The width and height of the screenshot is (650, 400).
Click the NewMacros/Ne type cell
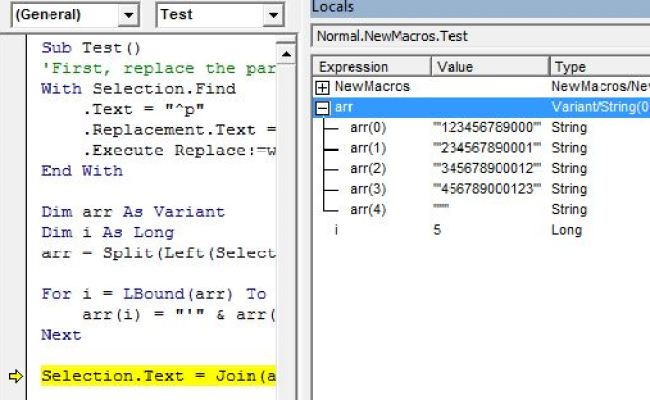click(x=600, y=87)
